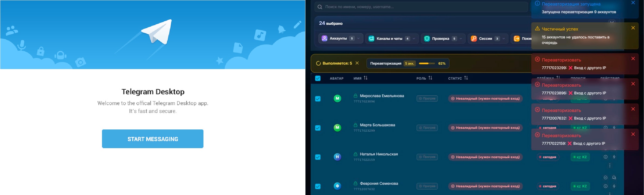This screenshot has height=195, width=644.
Task: Click START MESSAGING in Telegram Desktop
Action: 153,139
